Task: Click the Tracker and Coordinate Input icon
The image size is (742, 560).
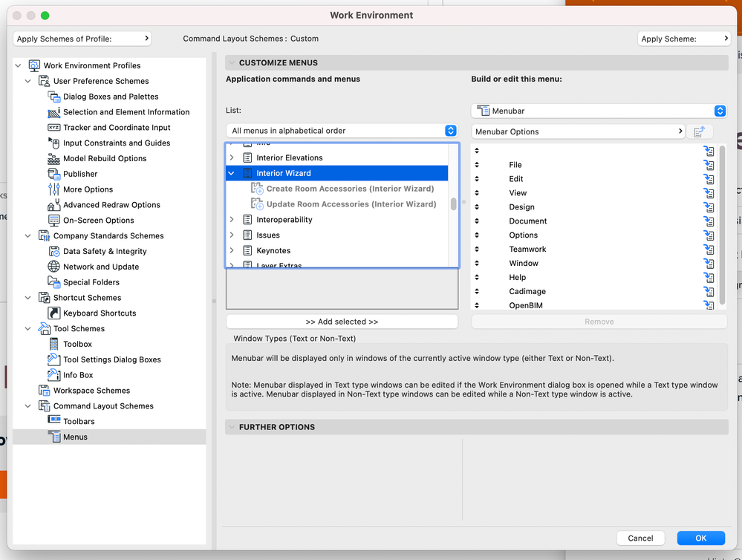Action: 54,127
